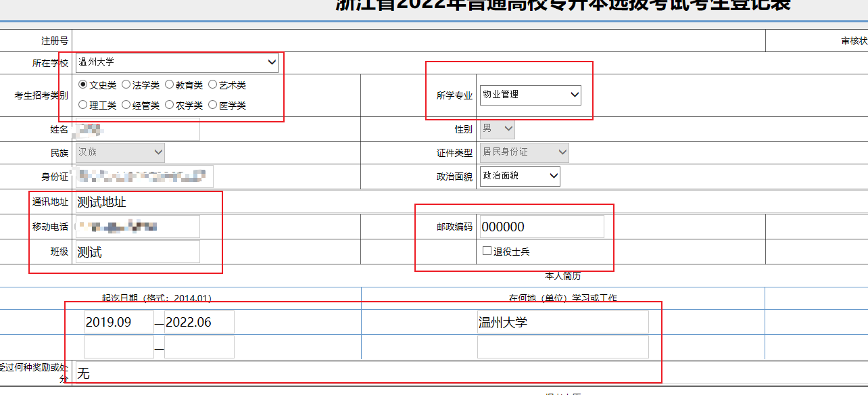Choose the 法学类 radio option
This screenshot has height=395, width=868.
point(126,85)
